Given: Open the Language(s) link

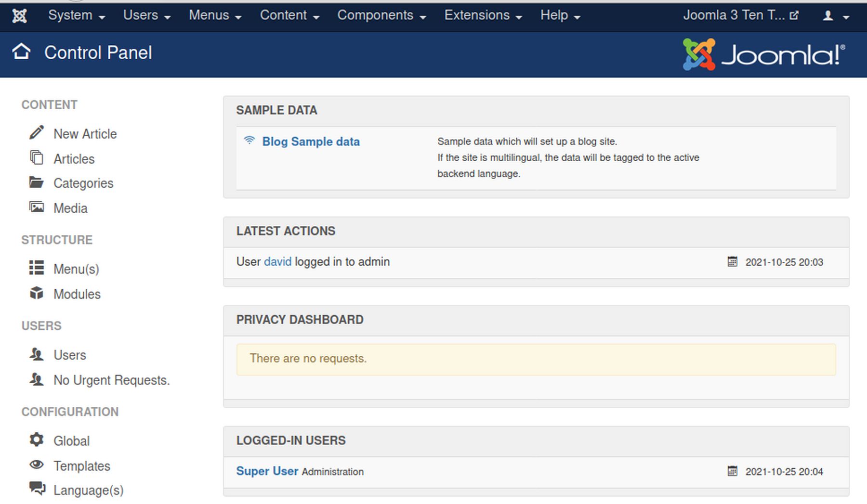Looking at the screenshot, I should point(89,490).
